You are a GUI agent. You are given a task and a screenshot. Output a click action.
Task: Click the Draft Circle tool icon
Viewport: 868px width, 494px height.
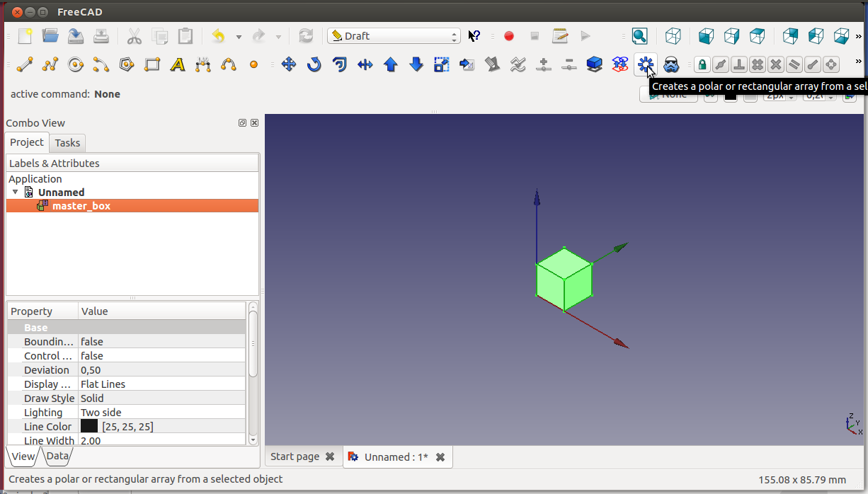pos(76,65)
